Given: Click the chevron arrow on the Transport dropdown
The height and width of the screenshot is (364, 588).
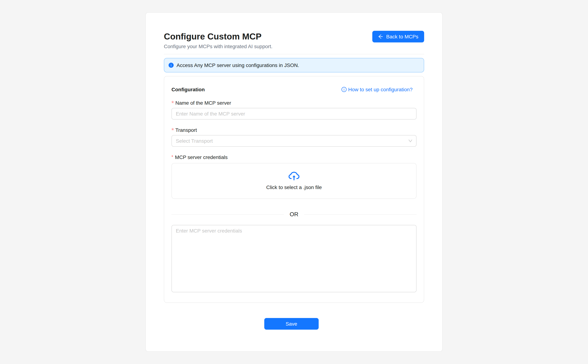Looking at the screenshot, I should coord(410,141).
